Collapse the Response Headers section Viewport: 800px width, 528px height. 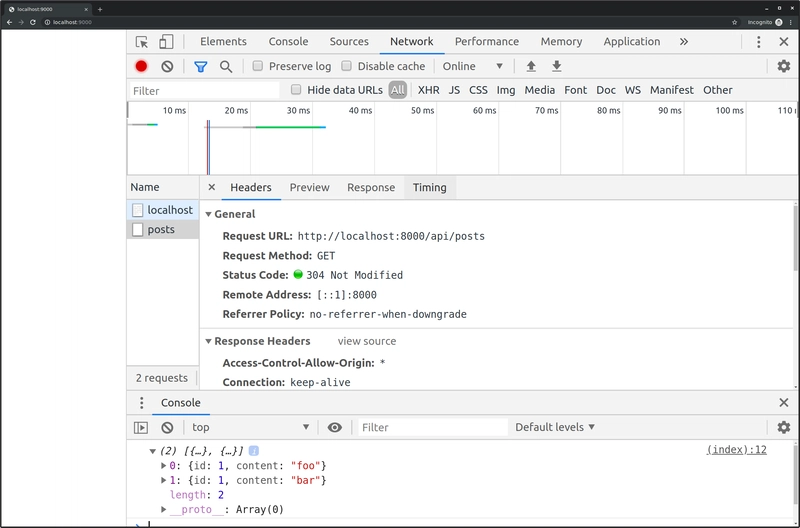pyautogui.click(x=208, y=341)
